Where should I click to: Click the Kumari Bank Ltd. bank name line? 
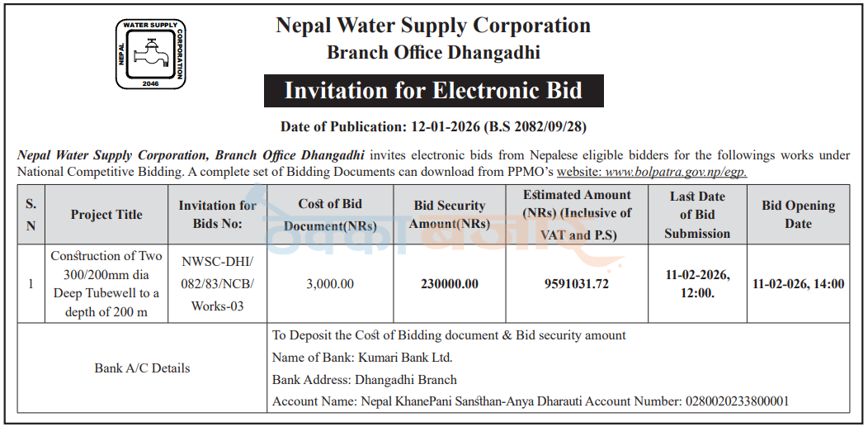click(362, 358)
